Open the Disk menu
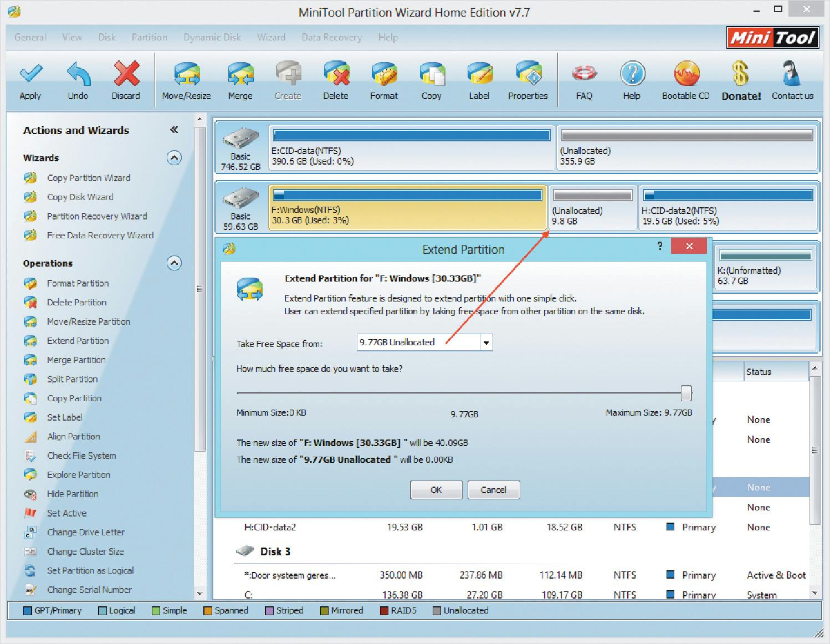Viewport: 830px width, 644px height. click(107, 37)
